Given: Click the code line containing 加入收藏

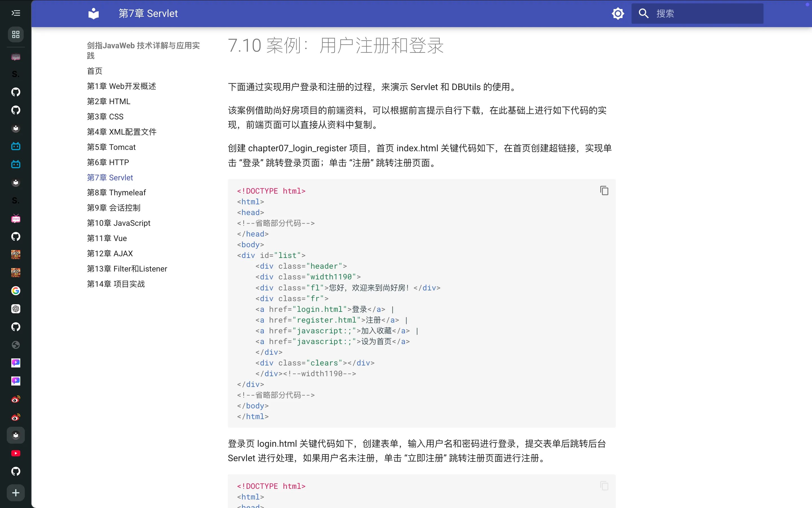Looking at the screenshot, I should pos(337,330).
